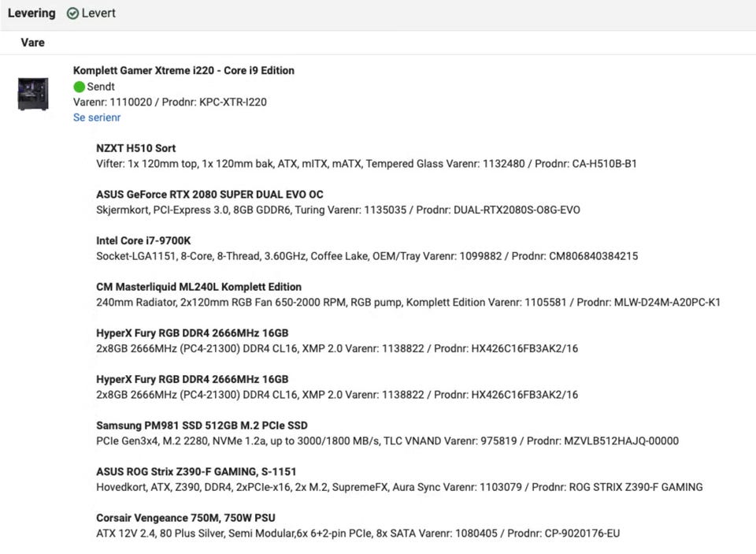Select Samsung PM981 SSD 512GB title

(x=202, y=426)
